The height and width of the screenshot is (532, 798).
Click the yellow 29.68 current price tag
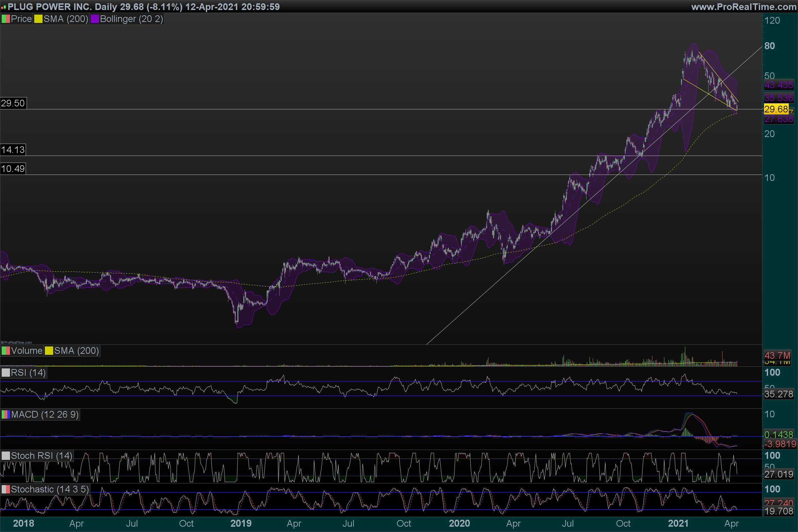(x=776, y=109)
